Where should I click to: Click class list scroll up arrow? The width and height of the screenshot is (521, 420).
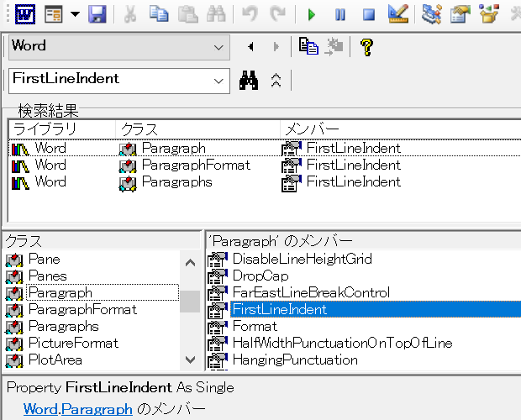pyautogui.click(x=190, y=263)
